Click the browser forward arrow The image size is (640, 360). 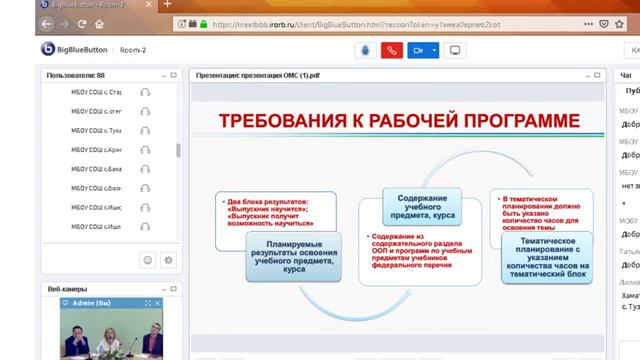pyautogui.click(x=64, y=24)
